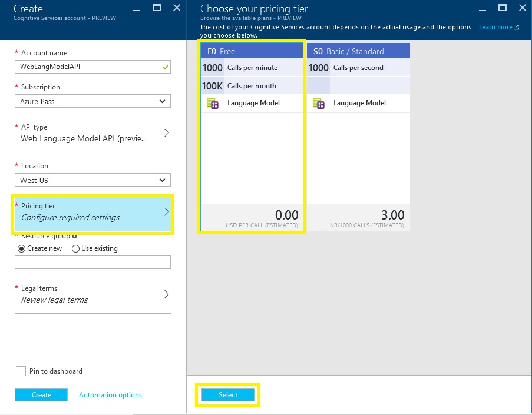This screenshot has height=415, width=532.
Task: Maximize the Choose your pricing tier blade
Action: tap(503, 8)
